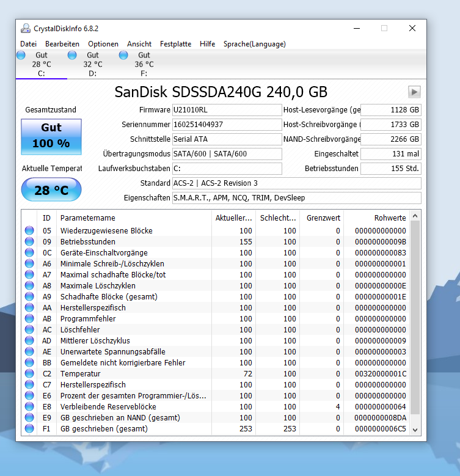The image size is (460, 476).
Task: Click status orb for Gemeldete nicht korrigierbare Fehler
Action: click(29, 362)
